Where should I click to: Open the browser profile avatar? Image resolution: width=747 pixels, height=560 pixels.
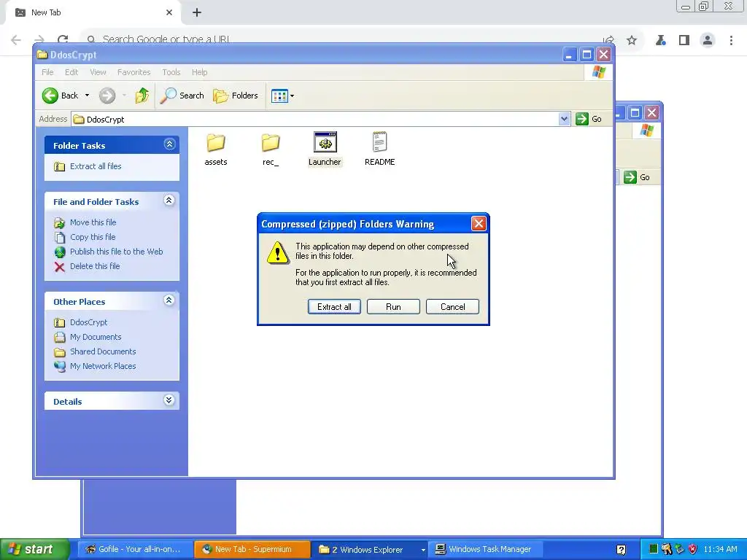coord(708,41)
